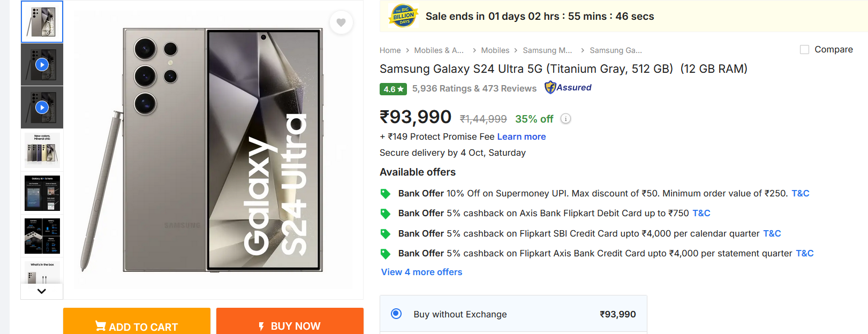Add product to wishlist with heart icon
This screenshot has height=334, width=868.
point(341,22)
